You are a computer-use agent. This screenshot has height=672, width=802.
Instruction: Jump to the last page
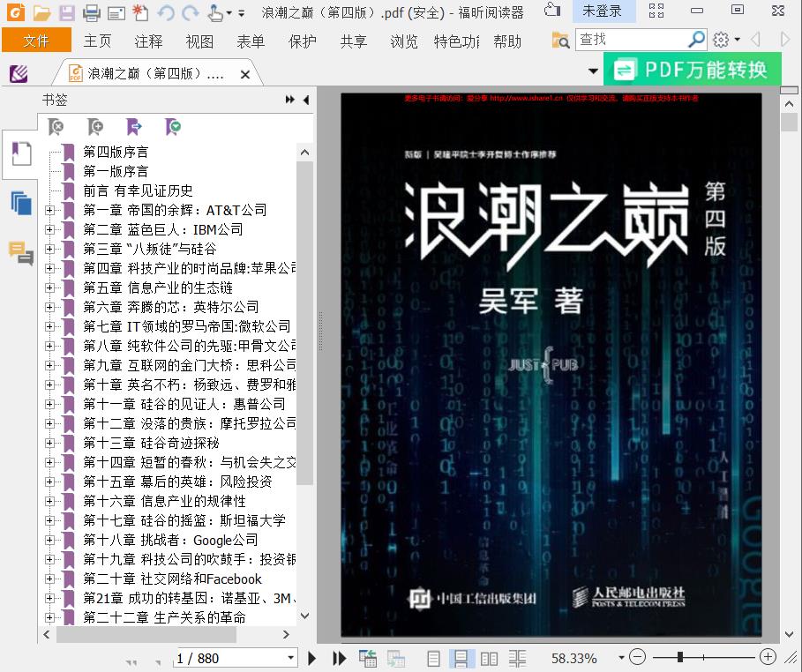point(339,658)
